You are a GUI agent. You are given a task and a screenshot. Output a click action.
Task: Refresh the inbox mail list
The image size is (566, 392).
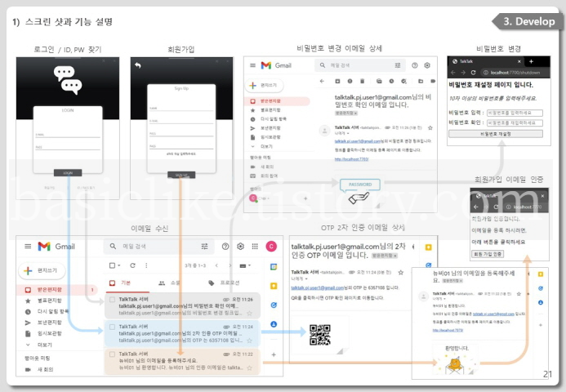tap(132, 265)
